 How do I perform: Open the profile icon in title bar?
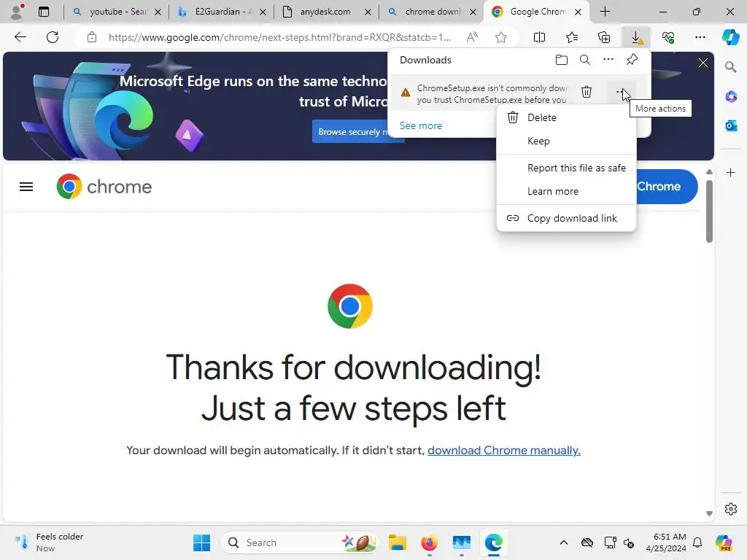[x=18, y=12]
